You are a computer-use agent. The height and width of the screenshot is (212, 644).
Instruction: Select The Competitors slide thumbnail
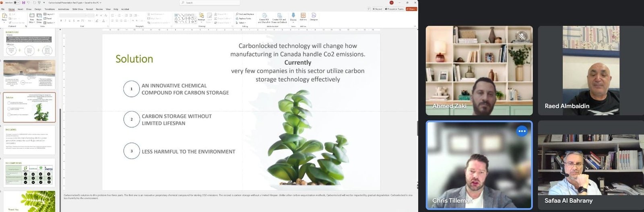pos(29,172)
